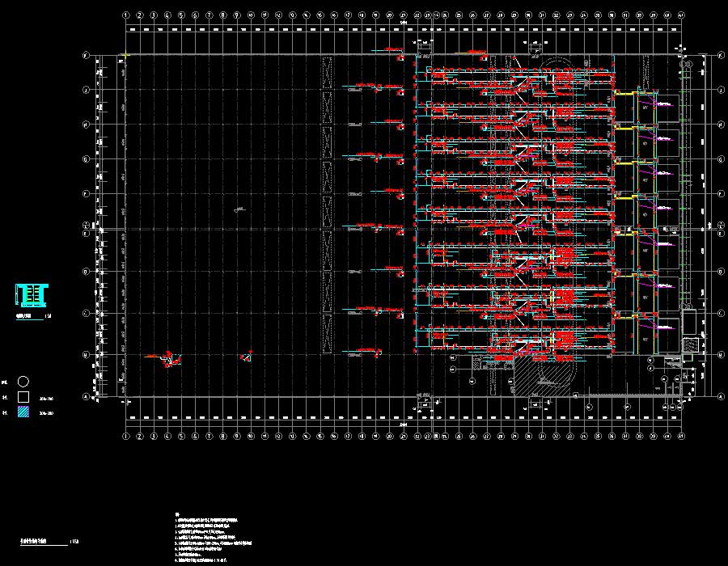Select axis bubble J on right side
The width and height of the screenshot is (728, 566).
pos(721,90)
